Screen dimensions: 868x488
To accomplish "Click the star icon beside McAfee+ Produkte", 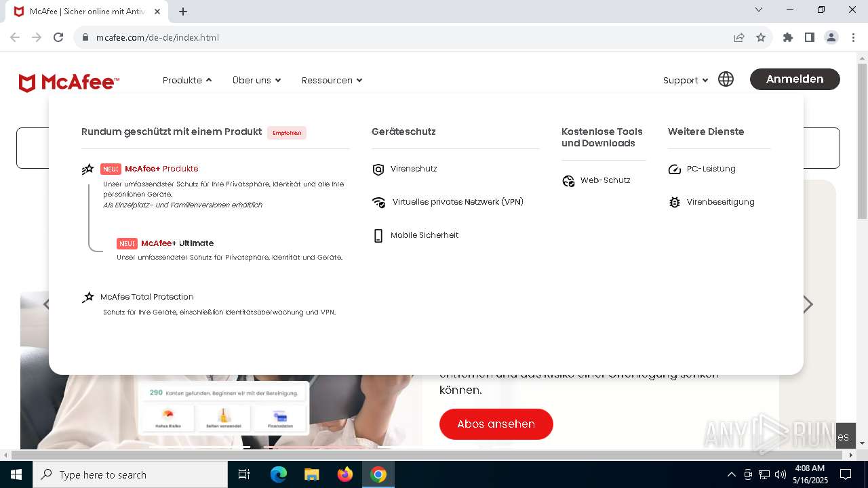I will point(88,169).
